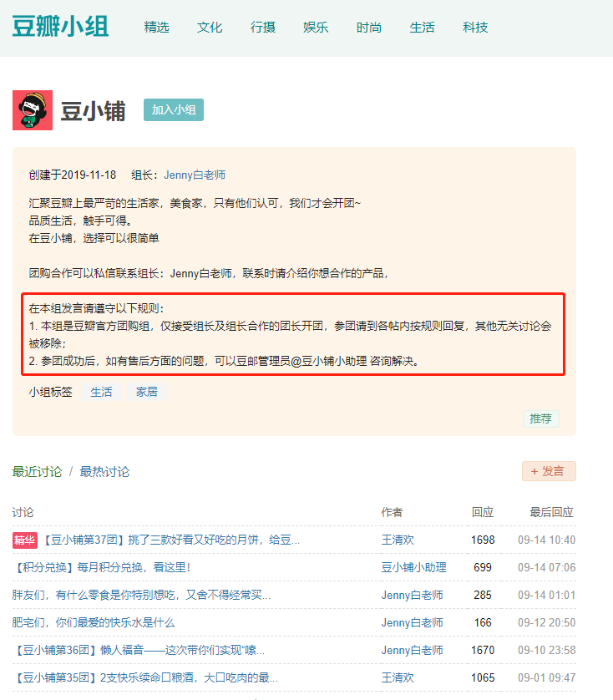The image size is (613, 700).
Task: Click last reply time 09-12 20:50
Action: pyautogui.click(x=546, y=623)
